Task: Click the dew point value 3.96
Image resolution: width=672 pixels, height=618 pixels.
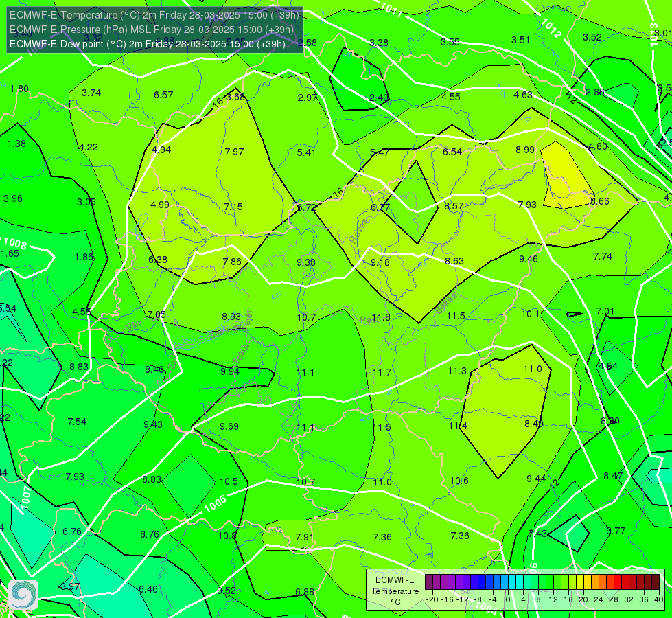Action: click(13, 198)
